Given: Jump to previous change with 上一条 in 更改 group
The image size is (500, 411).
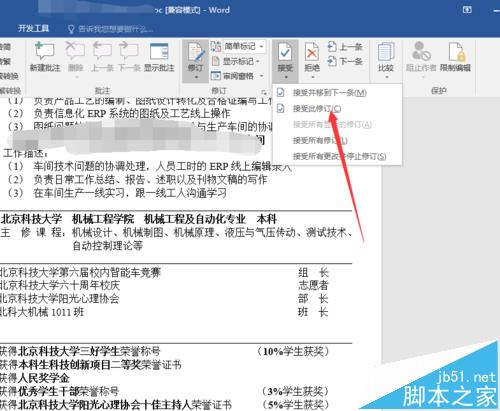Looking at the screenshot, I should coord(345,47).
